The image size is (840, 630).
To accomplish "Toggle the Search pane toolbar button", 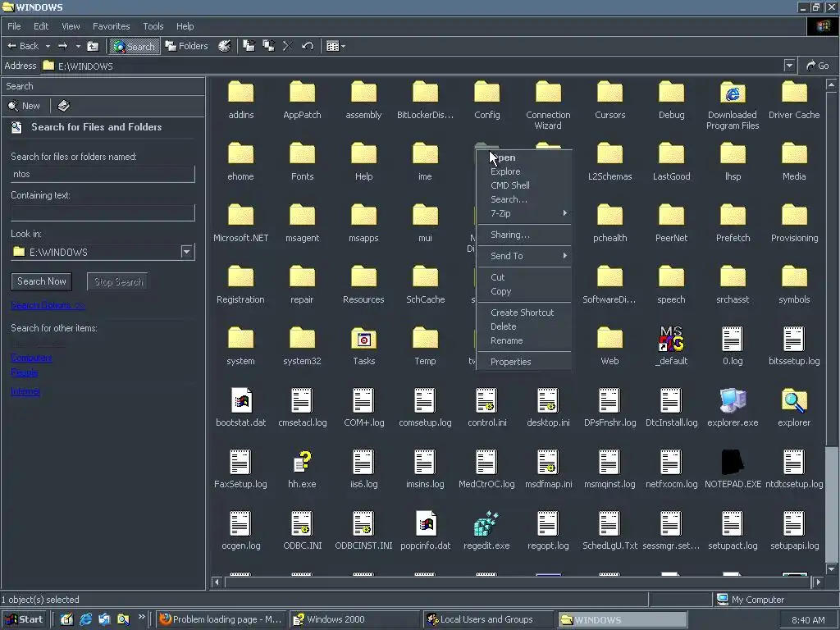I will click(x=135, y=47).
